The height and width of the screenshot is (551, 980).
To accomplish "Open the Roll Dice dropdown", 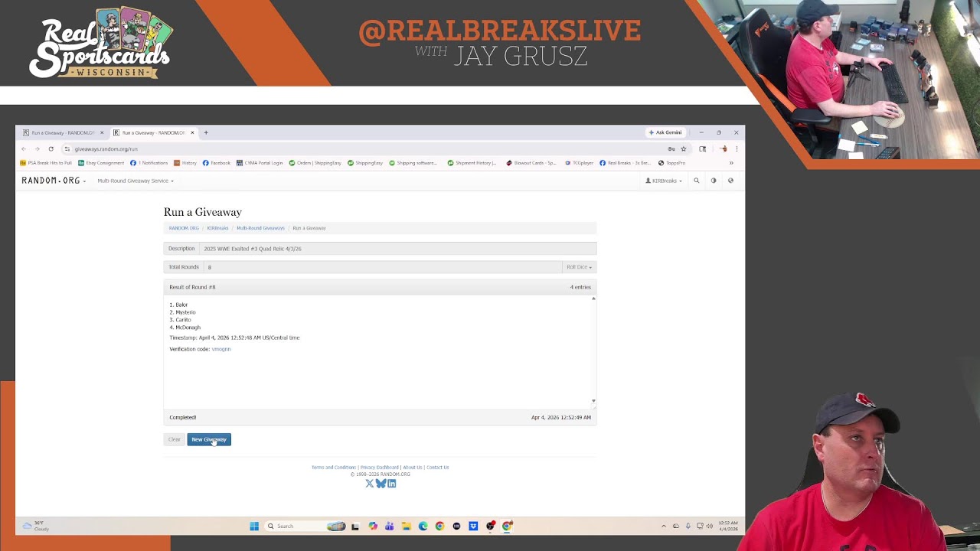I will click(579, 267).
